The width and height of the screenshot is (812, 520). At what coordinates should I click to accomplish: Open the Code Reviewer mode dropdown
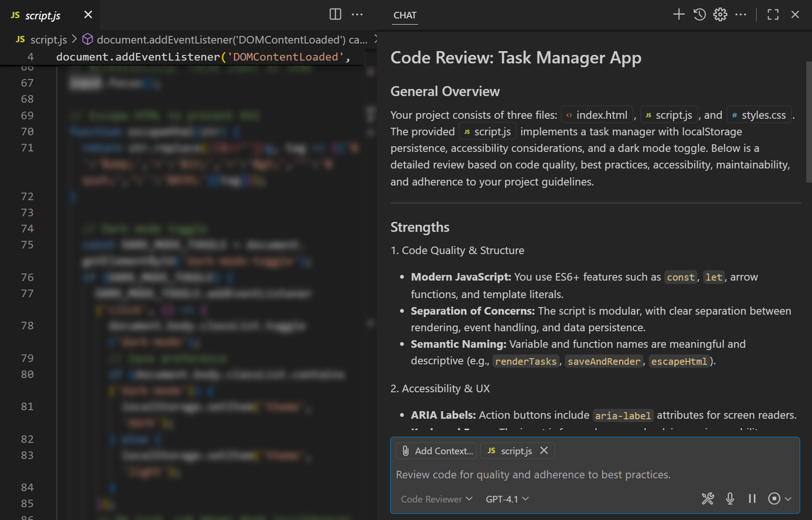(436, 499)
